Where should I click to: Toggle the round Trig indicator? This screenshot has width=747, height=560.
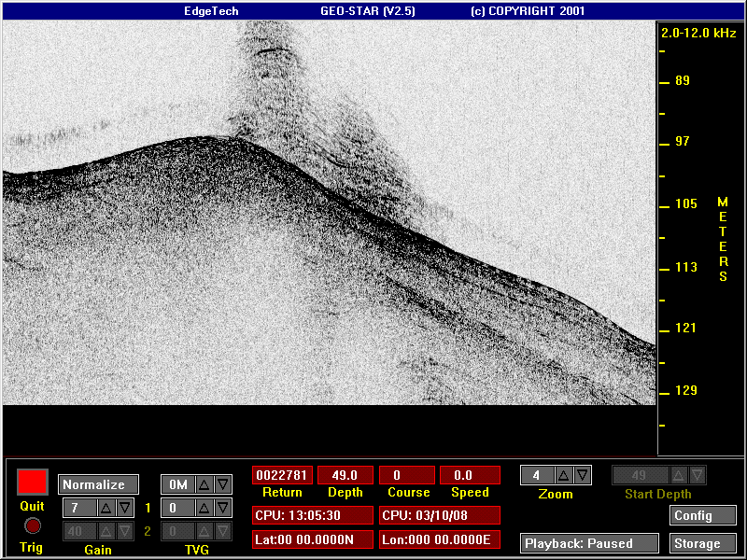33,526
